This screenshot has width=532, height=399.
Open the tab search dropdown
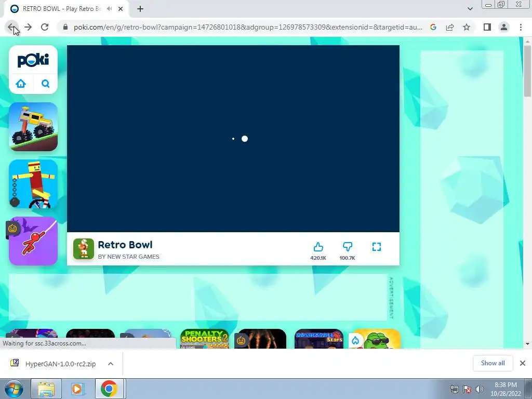[x=470, y=9]
